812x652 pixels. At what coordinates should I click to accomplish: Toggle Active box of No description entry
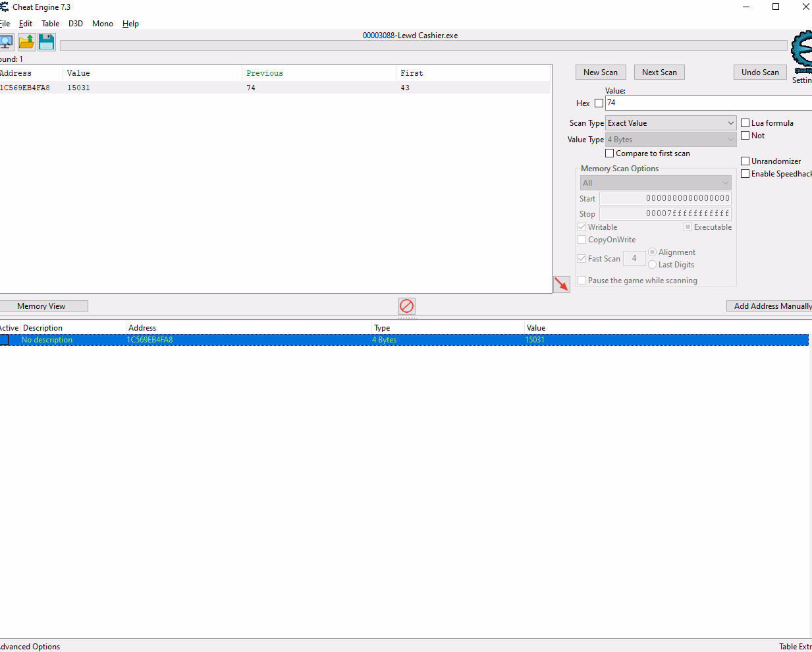(x=4, y=340)
